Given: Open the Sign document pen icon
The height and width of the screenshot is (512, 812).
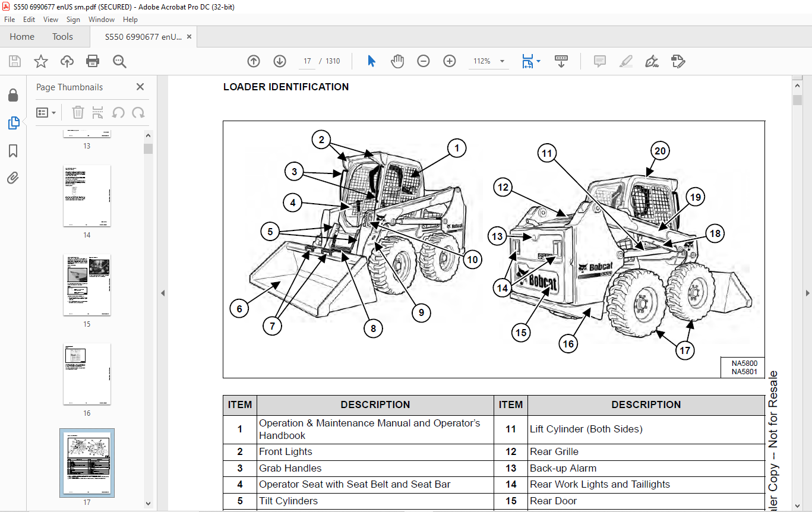Looking at the screenshot, I should (x=652, y=61).
